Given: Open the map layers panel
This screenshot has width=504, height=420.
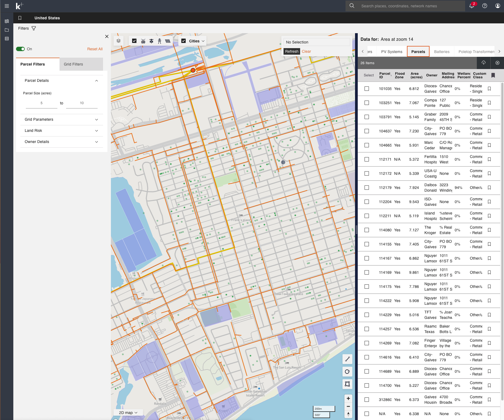Looking at the screenshot, I should (119, 41).
